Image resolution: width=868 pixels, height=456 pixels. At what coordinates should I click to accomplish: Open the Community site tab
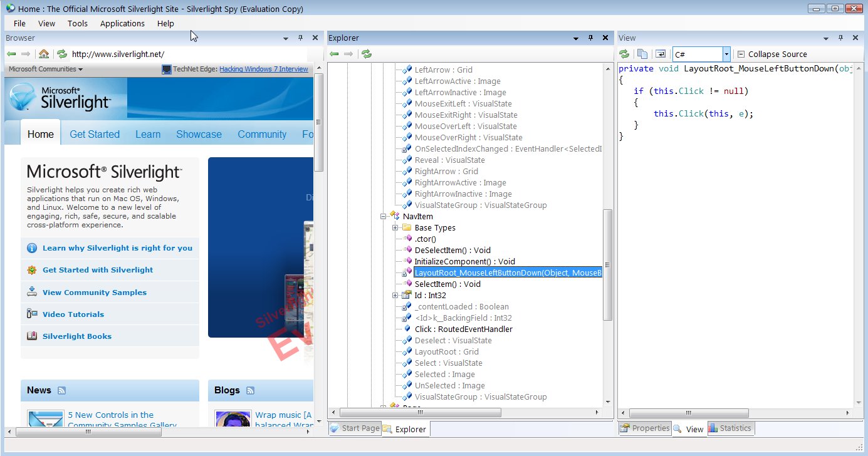262,134
